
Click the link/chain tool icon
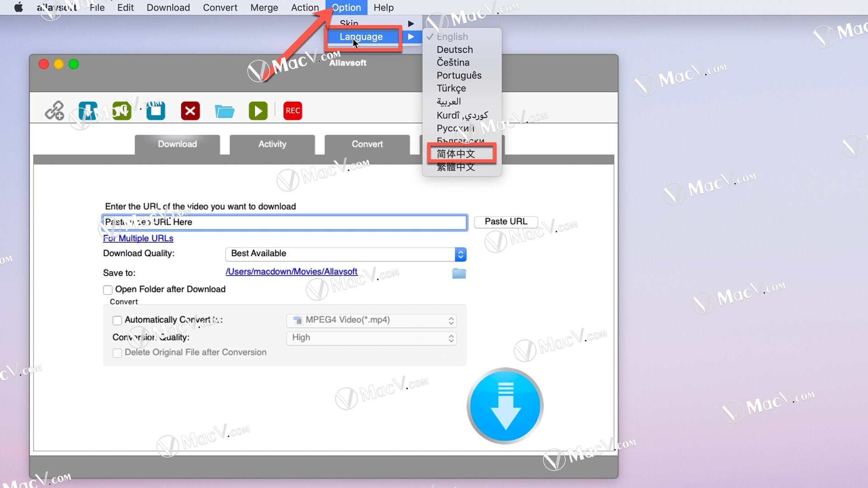(54, 110)
